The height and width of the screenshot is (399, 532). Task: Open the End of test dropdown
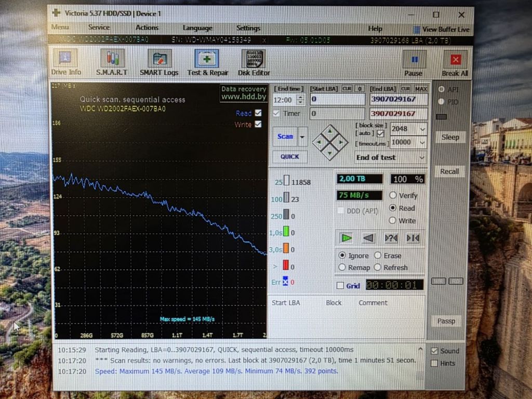click(x=391, y=157)
